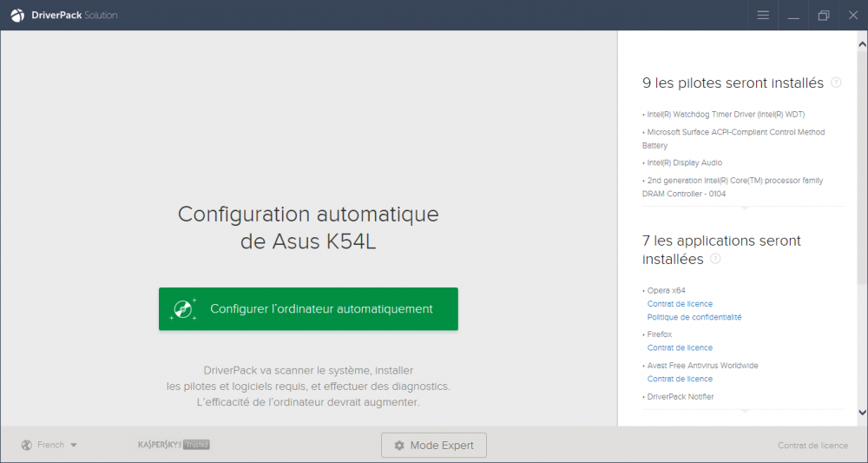Select 2nd generation Intel Core DRAM Controller entry
This screenshot has width=868, height=463.
coord(733,187)
